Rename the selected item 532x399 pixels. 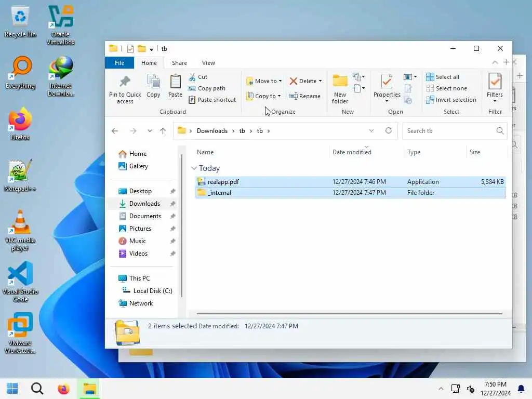[304, 96]
